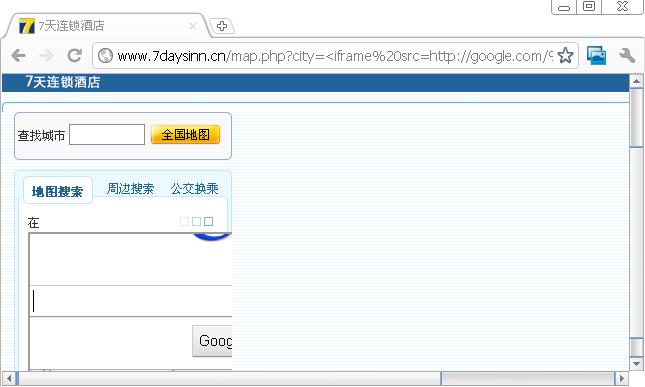Click horizontal scrollbar left arrow
This screenshot has height=387, width=645.
coord(9,378)
